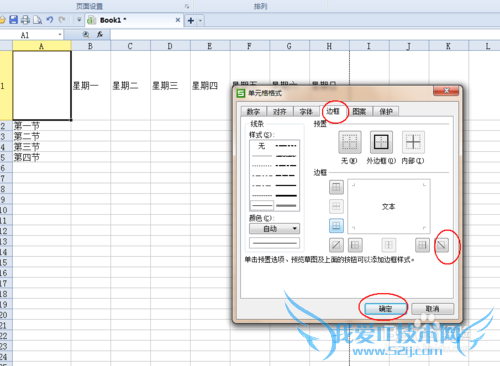Click cell containing 星期四

click(x=210, y=86)
